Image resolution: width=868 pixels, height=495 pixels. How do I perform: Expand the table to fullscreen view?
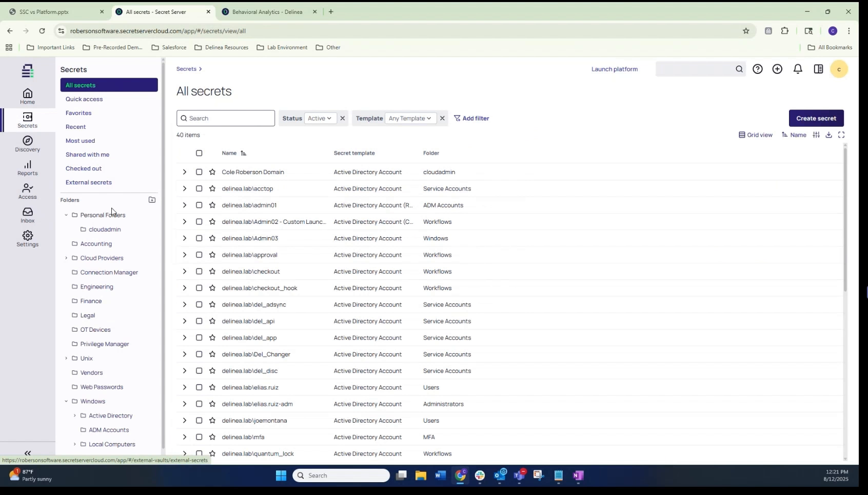842,135
